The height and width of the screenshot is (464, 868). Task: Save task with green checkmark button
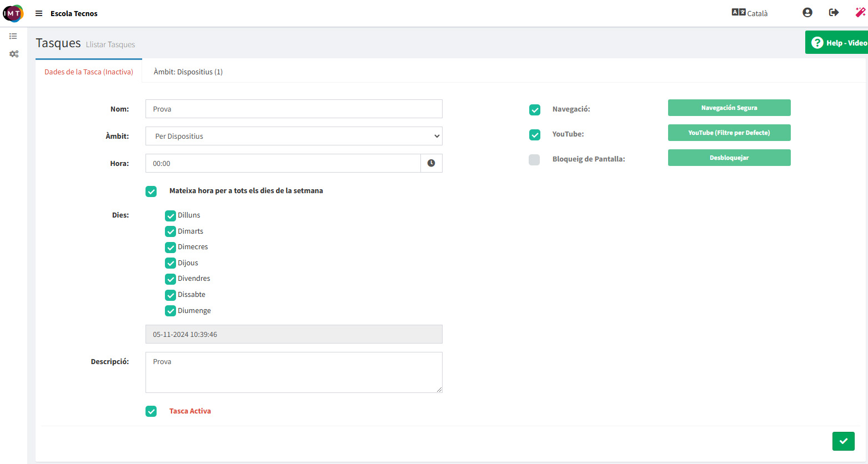844,441
